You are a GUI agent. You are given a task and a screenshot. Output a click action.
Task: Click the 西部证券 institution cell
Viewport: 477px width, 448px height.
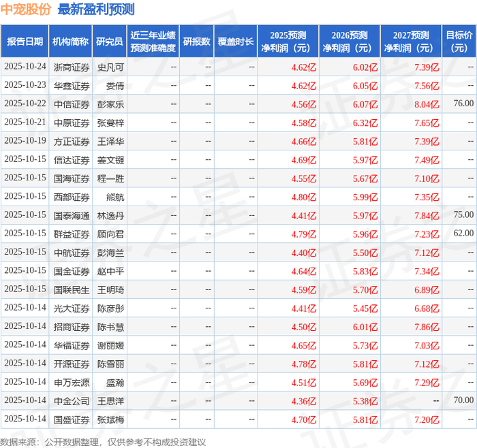pos(72,197)
